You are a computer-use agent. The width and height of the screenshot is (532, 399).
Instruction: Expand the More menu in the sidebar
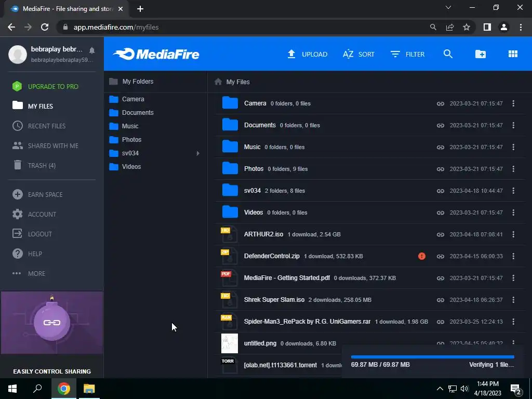29,273
